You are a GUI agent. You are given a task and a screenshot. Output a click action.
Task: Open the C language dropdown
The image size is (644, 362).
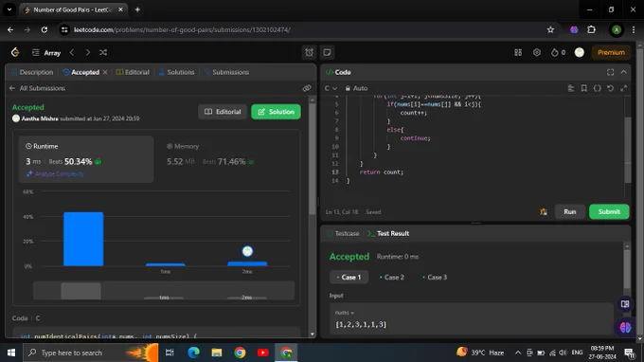coord(331,88)
